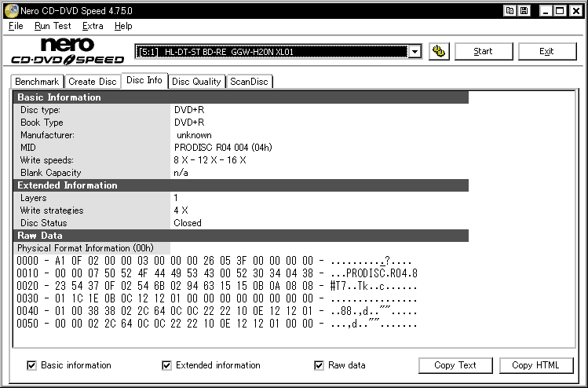
Task: Click the Nero CD-DVD Speed logo
Action: [68, 51]
